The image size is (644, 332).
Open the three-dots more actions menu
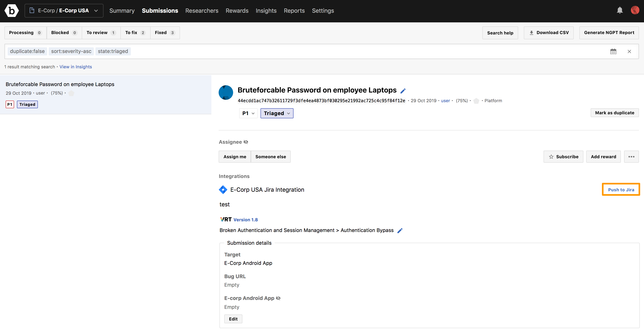point(631,157)
